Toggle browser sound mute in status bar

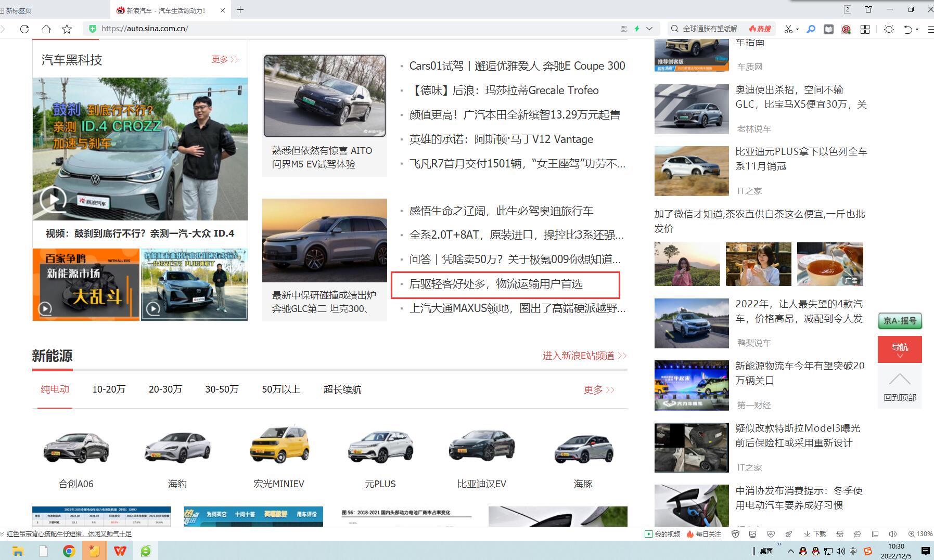click(893, 534)
